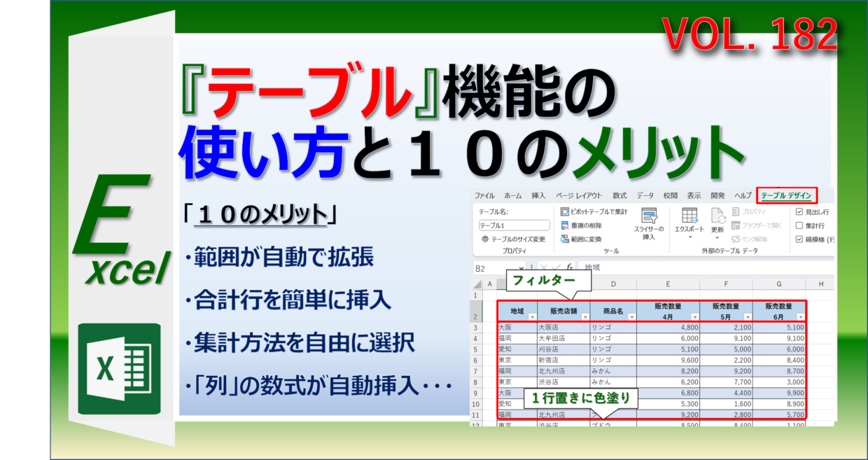Click the formula bar cancel X icon
Image resolution: width=868 pixels, height=460 pixels.
pyautogui.click(x=543, y=267)
